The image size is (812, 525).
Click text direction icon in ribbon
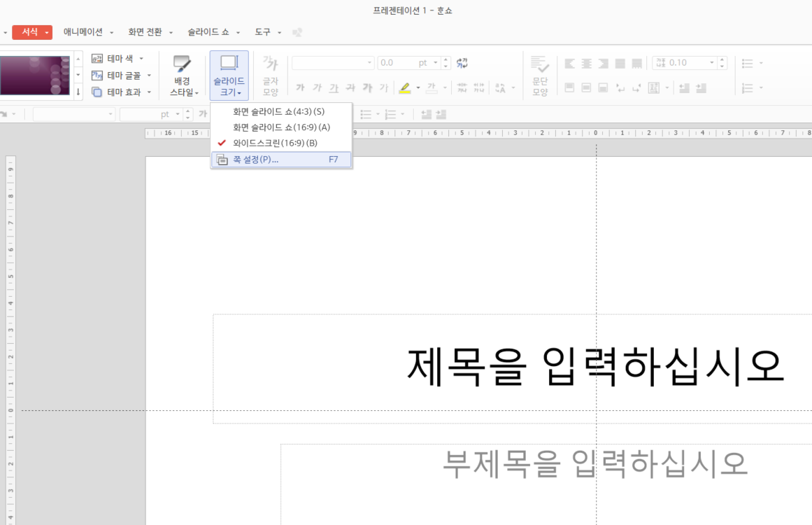pyautogui.click(x=653, y=88)
